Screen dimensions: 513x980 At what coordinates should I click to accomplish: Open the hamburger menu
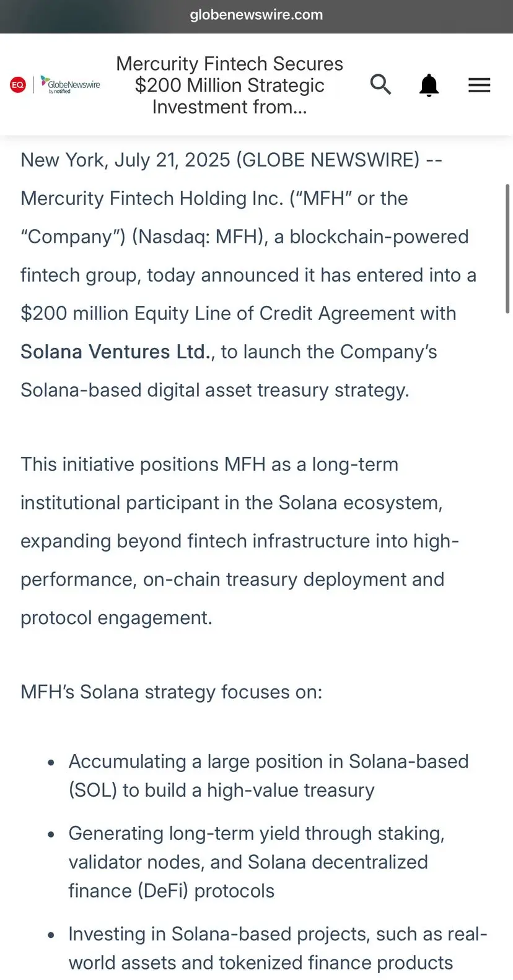click(x=479, y=85)
